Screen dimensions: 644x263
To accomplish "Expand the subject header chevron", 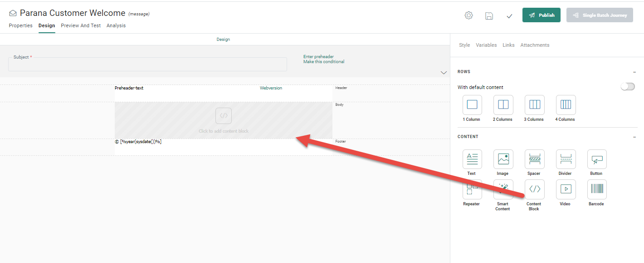I will click(x=444, y=73).
